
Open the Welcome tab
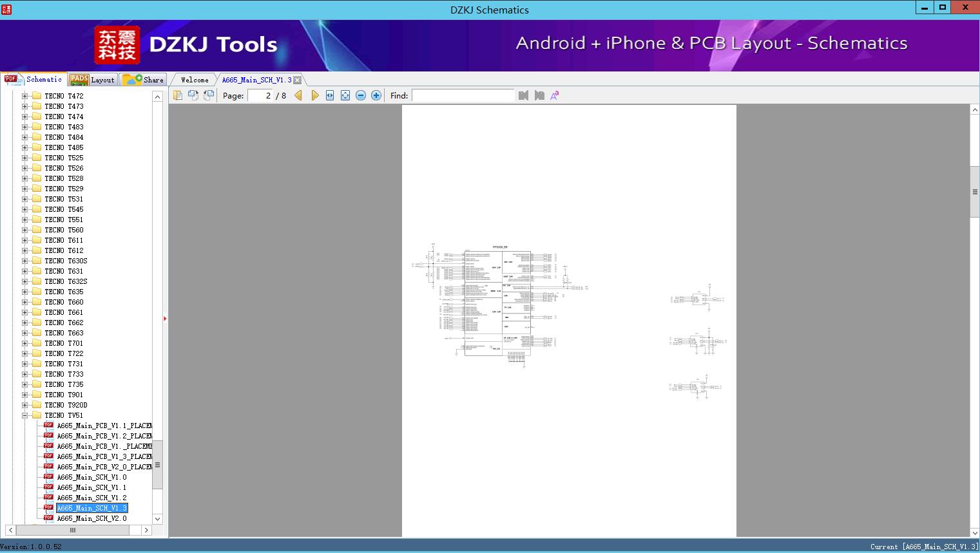tap(194, 80)
